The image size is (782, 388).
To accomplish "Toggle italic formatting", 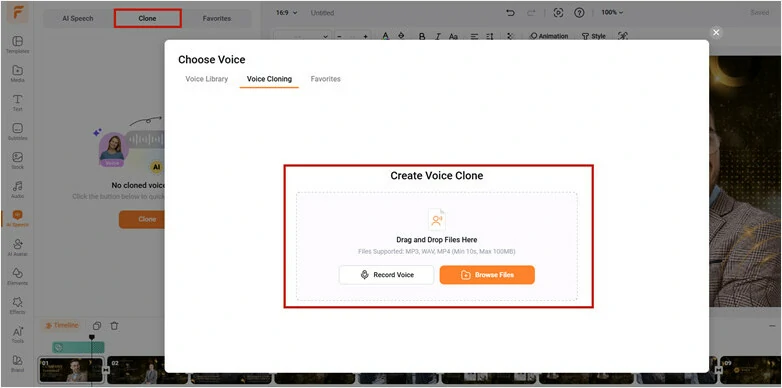I will [437, 36].
